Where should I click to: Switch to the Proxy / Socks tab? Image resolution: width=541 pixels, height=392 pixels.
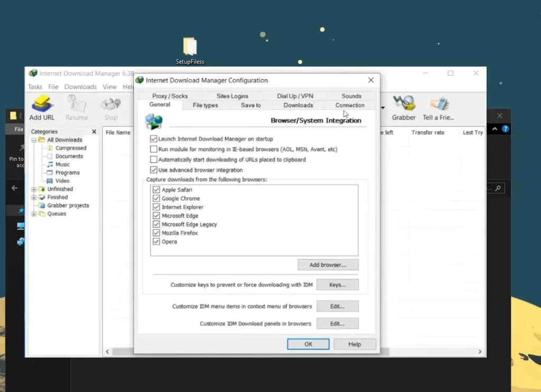click(x=170, y=96)
